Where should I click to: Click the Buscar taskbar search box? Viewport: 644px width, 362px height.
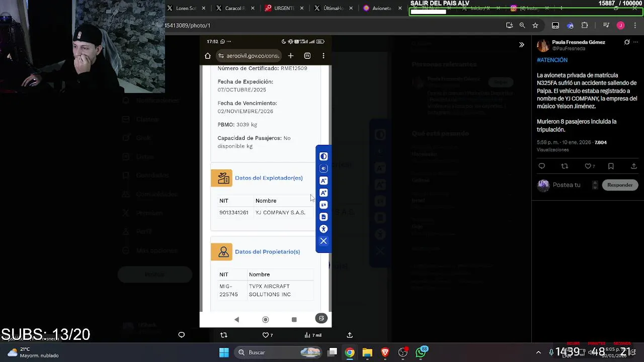pos(278,352)
